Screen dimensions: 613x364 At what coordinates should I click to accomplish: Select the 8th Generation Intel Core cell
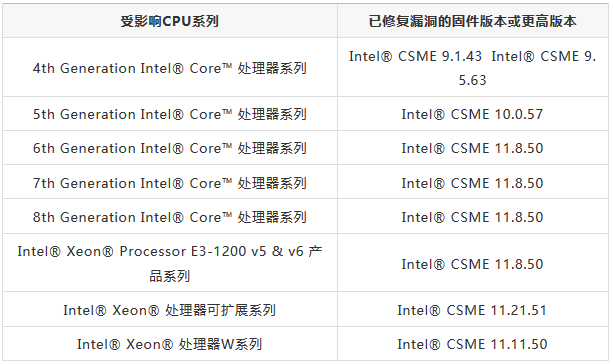pyautogui.click(x=170, y=216)
